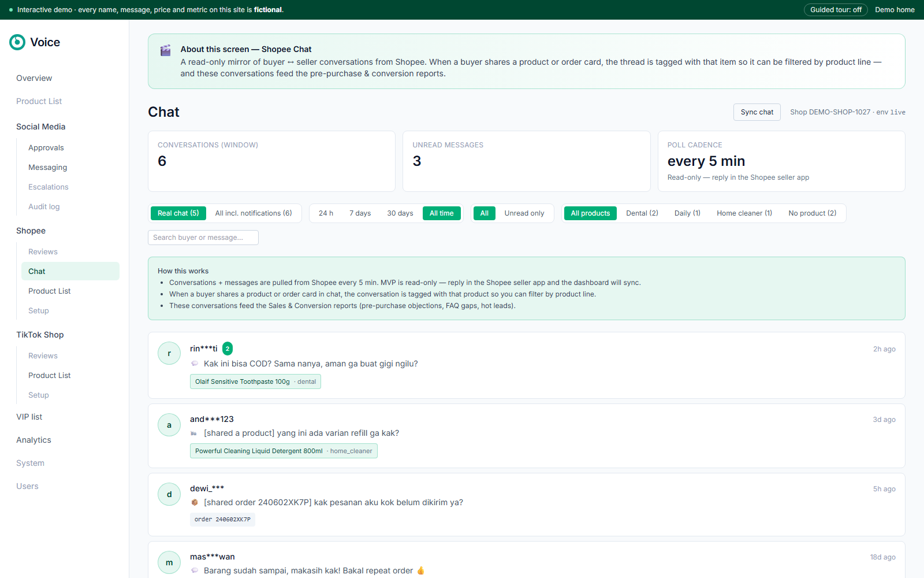Click the Voice logo icon

tap(17, 42)
